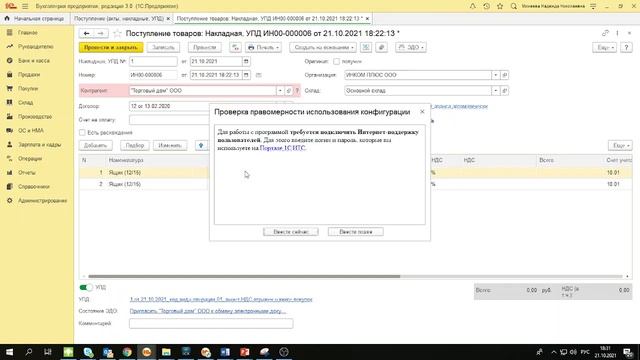Image resolution: width=640 pixels, height=360 pixels.
Task: Open the Портале 1С:ИТС link
Action: pyautogui.click(x=282, y=148)
